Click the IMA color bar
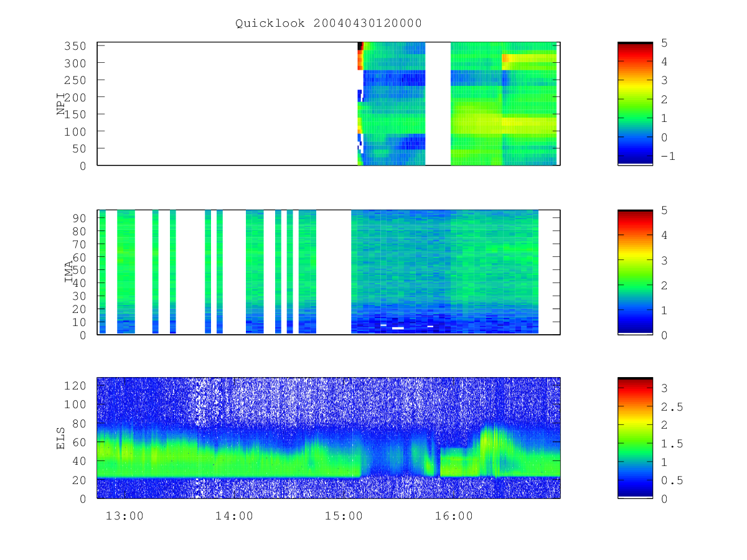This screenshot has width=747, height=560. [635, 273]
